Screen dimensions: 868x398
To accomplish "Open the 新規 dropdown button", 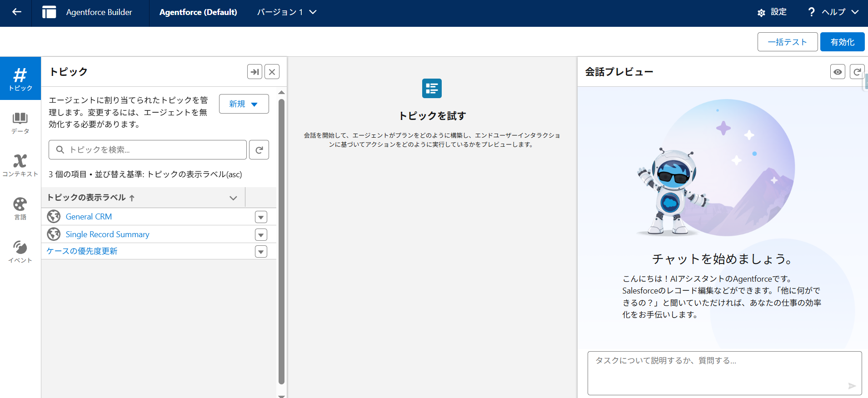I will point(244,104).
